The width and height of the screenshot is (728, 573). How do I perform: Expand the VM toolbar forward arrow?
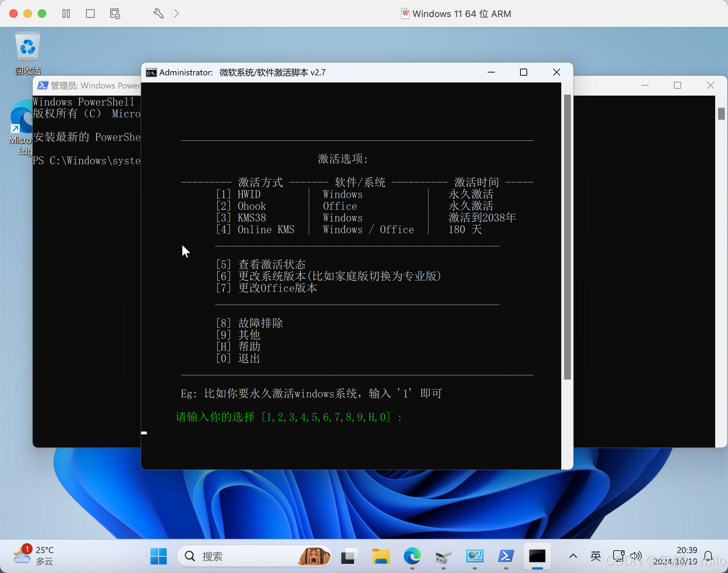[x=177, y=14]
